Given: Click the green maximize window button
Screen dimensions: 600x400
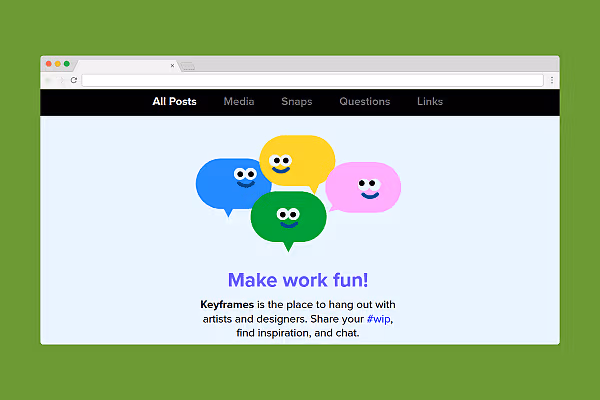Looking at the screenshot, I should point(67,64).
